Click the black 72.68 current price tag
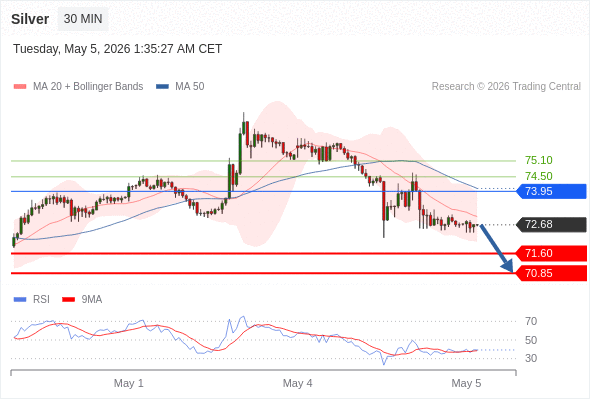 coord(551,225)
